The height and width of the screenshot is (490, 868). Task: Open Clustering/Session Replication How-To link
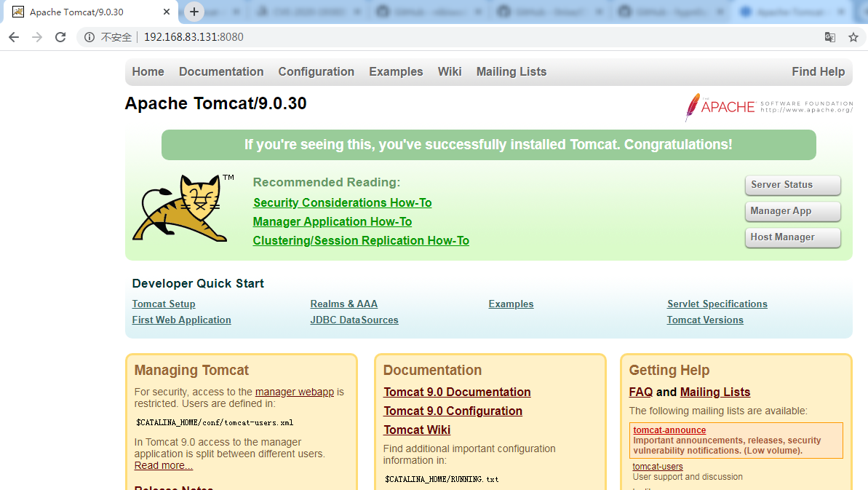(x=361, y=241)
